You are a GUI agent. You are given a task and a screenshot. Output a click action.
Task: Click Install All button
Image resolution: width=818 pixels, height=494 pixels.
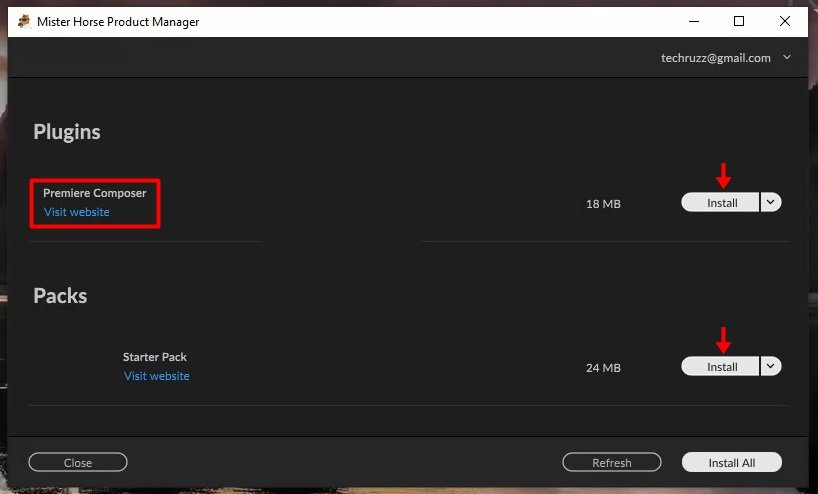(731, 463)
